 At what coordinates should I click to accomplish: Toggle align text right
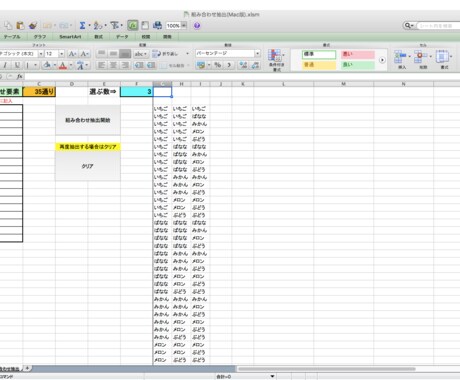tap(125, 65)
